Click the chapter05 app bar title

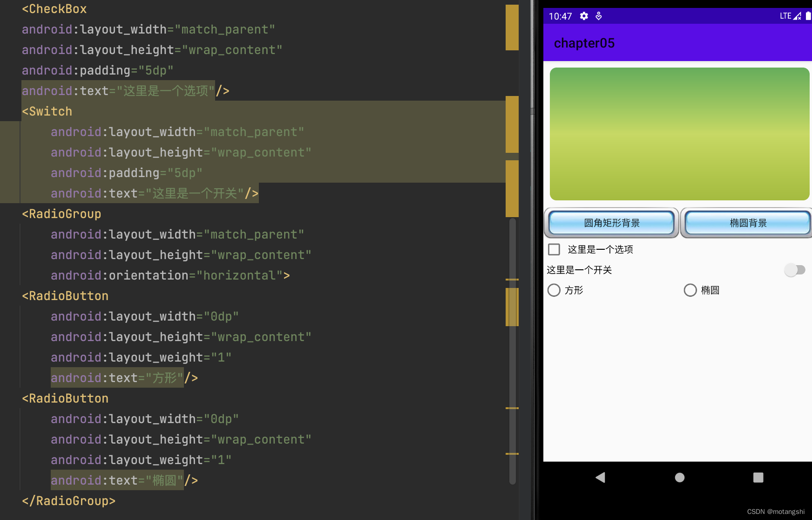[584, 43]
